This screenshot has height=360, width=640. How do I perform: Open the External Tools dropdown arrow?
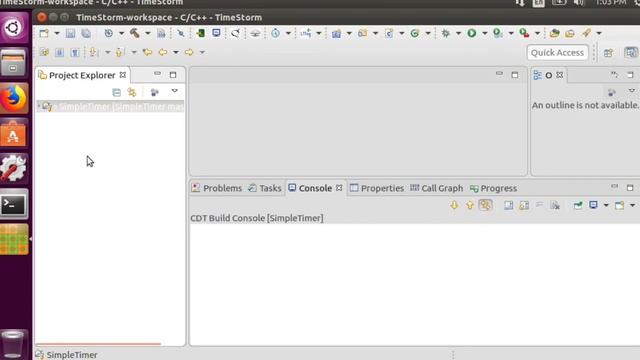(x=537, y=33)
